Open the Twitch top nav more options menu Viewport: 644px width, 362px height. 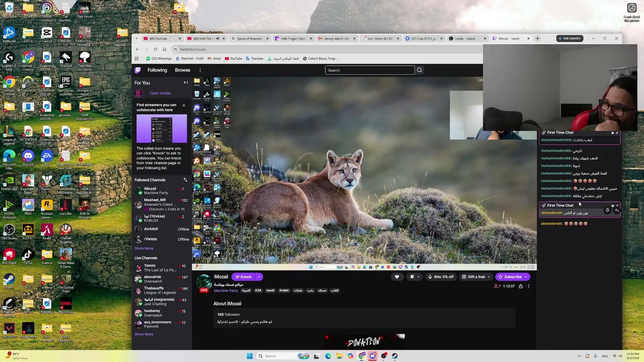(200, 70)
